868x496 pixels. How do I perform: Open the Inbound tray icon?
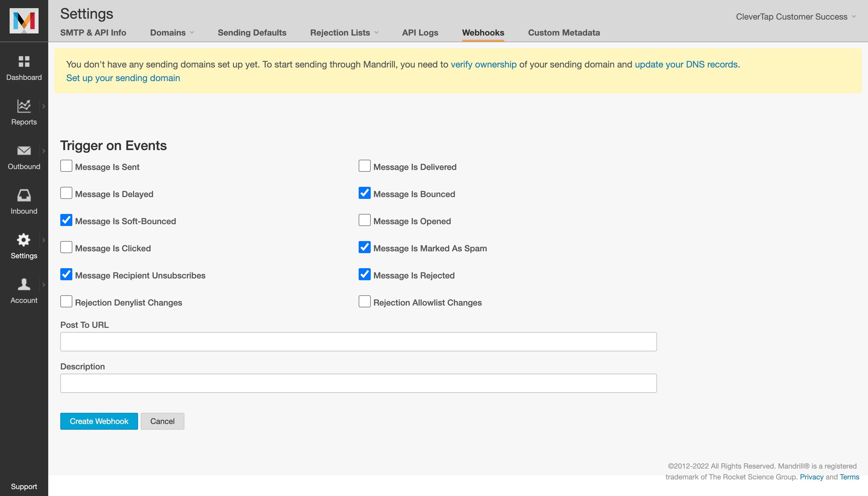[24, 195]
